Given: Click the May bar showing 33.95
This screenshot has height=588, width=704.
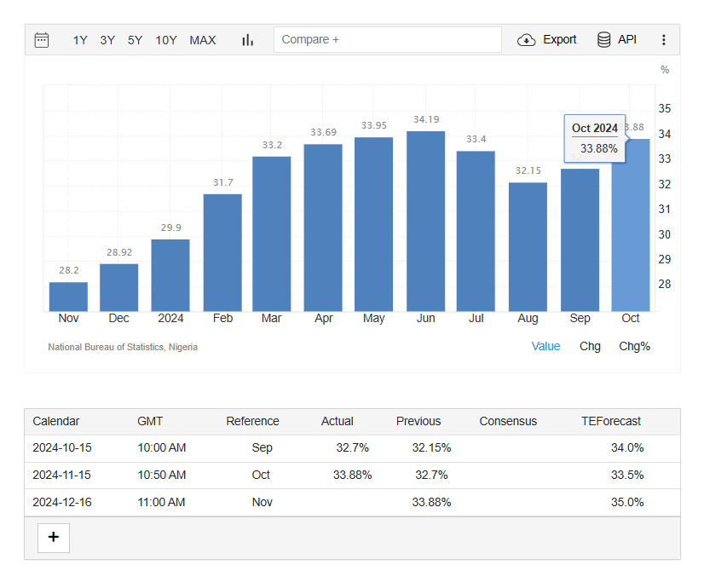Looking at the screenshot, I should (x=373, y=224).
